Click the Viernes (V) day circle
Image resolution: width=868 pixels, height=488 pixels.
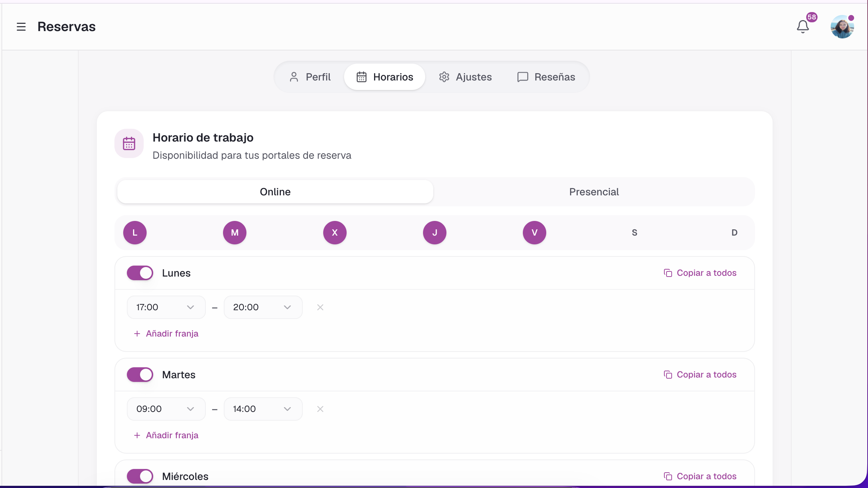click(x=535, y=233)
